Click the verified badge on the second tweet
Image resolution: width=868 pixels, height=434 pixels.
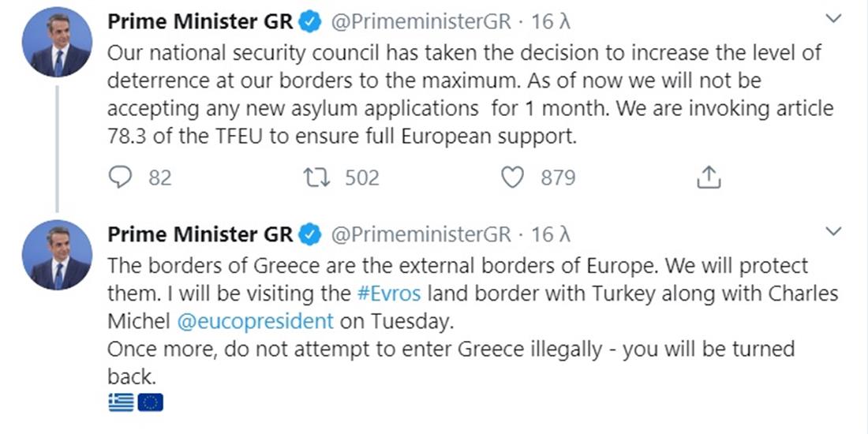tap(312, 234)
